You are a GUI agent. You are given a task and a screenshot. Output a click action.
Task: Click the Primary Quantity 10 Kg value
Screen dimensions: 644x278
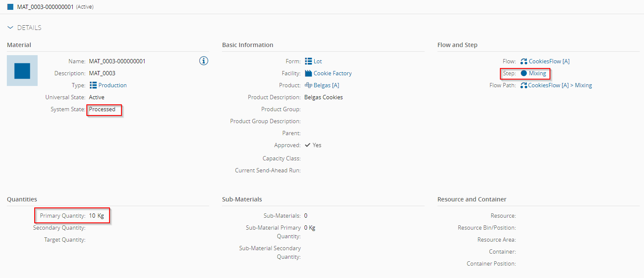coord(97,216)
